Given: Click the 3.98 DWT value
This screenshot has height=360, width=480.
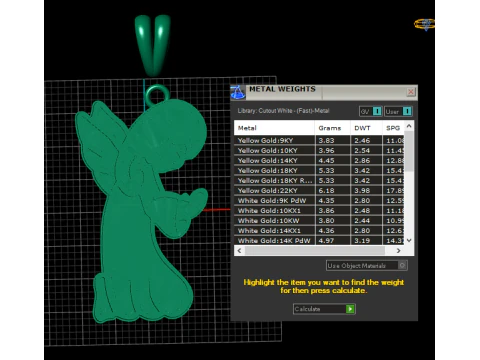Looking at the screenshot, I should click(362, 190).
